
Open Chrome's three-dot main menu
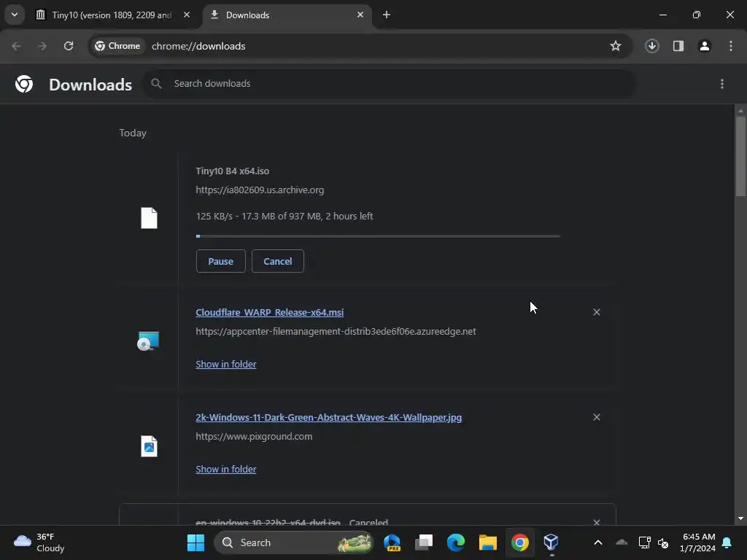[x=730, y=46]
